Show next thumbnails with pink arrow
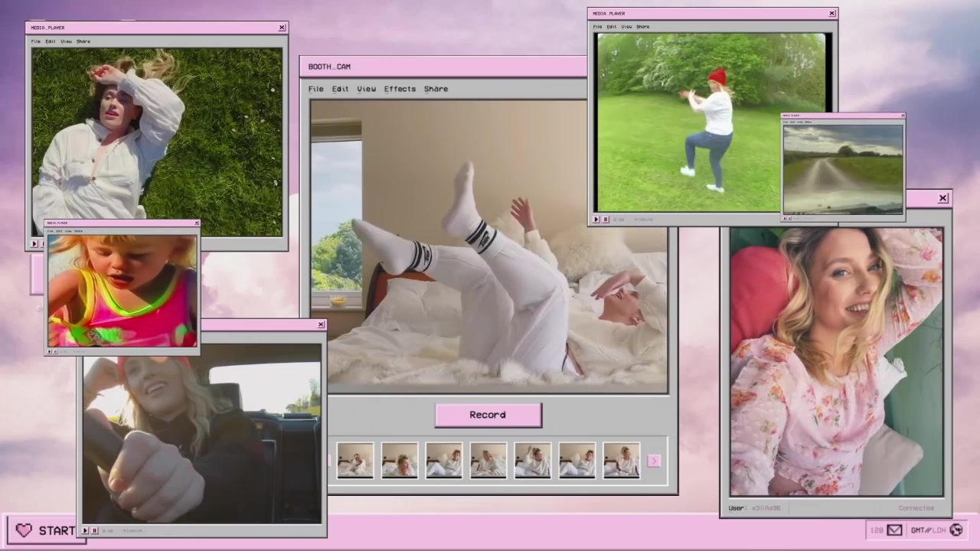980x551 pixels. coord(654,461)
